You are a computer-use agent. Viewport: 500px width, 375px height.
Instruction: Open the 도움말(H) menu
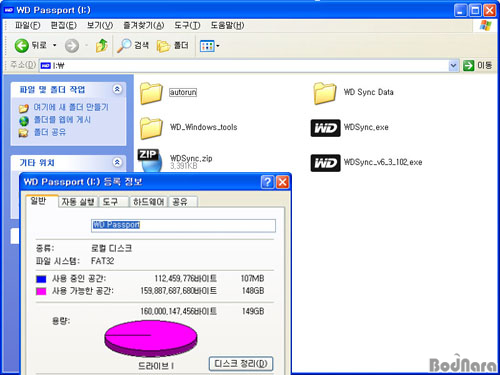[x=227, y=25]
